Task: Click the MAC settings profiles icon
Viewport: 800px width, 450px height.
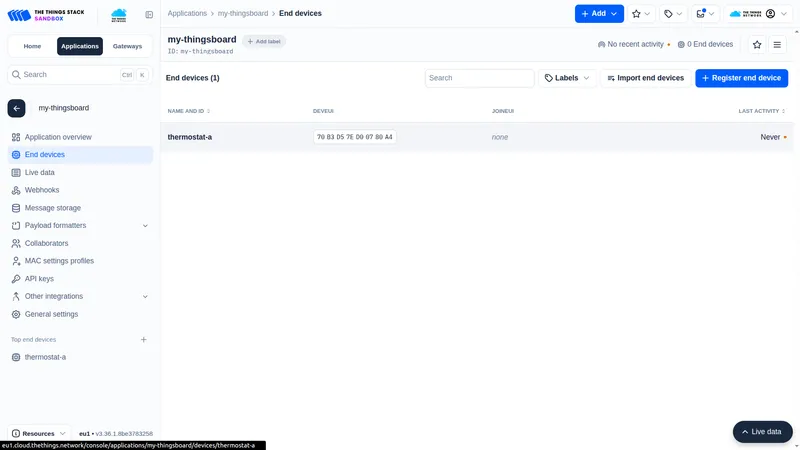Action: (16, 261)
